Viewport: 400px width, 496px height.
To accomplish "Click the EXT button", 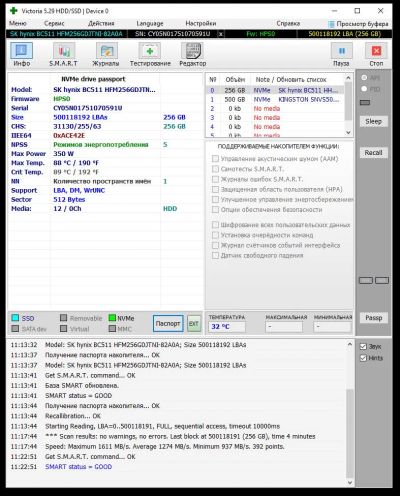I will tap(194, 324).
